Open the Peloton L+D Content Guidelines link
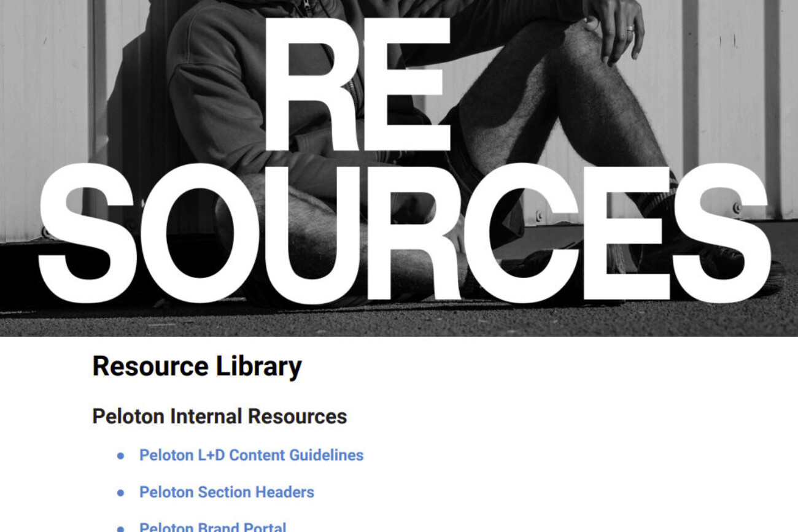The width and height of the screenshot is (798, 532). click(x=251, y=455)
